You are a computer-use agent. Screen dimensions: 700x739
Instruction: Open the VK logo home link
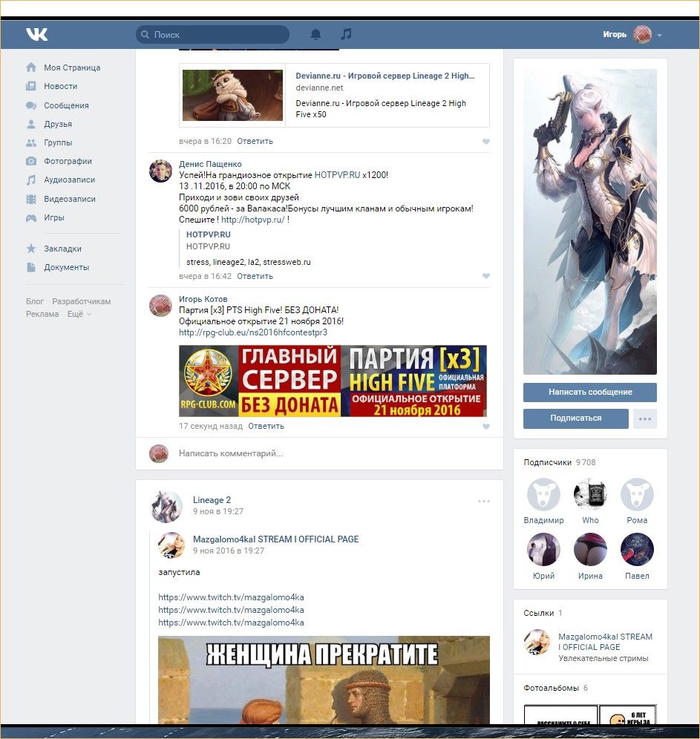coord(37,34)
